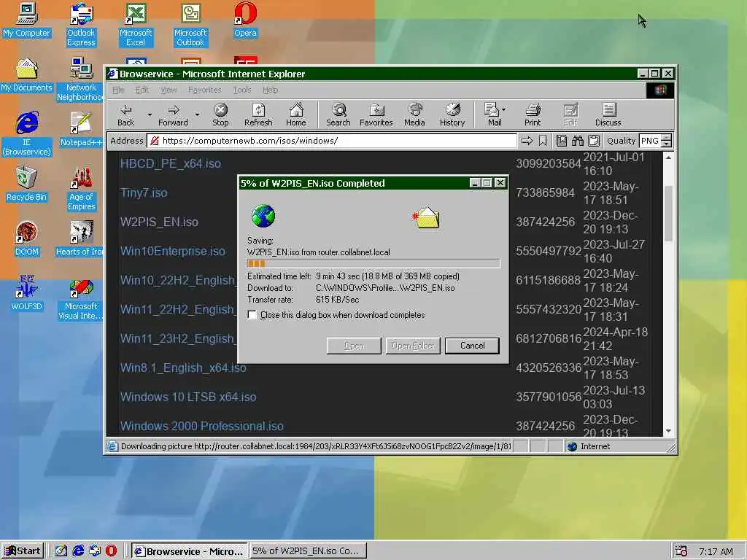Switch to Browservice taskbar button
Screen dimensions: 747x560
point(189,551)
